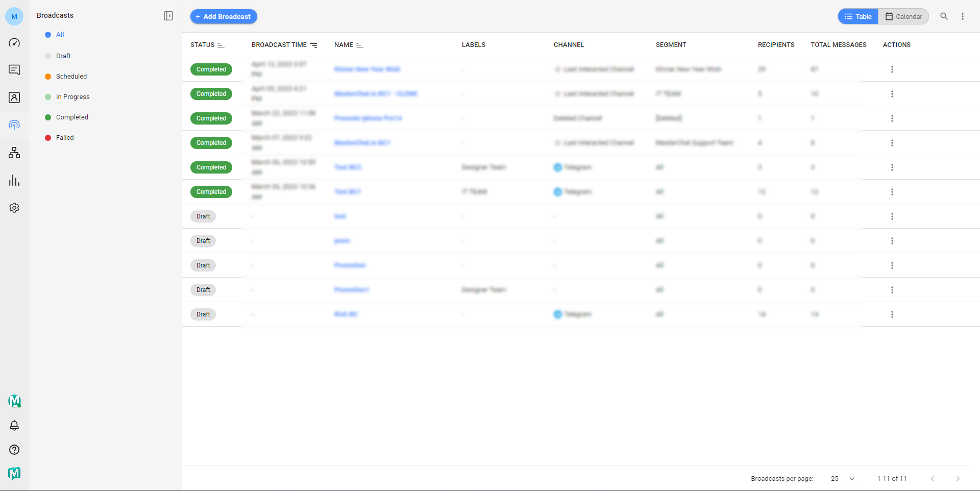Open actions menu for fourth Draft row
Screen dimensions: 980x491
pyautogui.click(x=892, y=290)
